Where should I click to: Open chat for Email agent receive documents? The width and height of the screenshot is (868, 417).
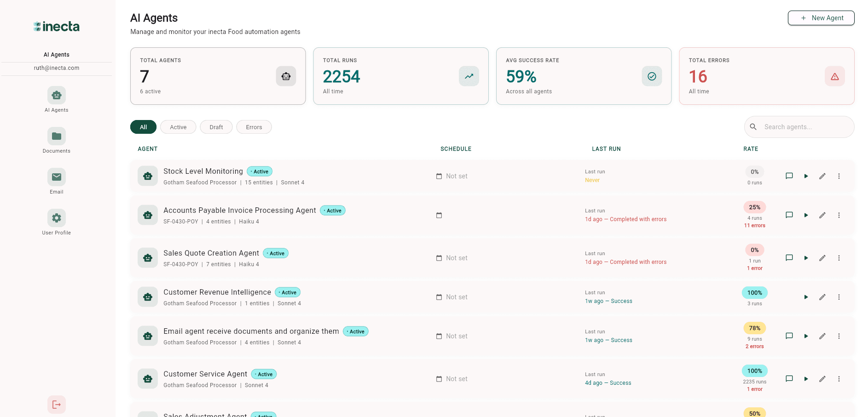click(x=789, y=336)
